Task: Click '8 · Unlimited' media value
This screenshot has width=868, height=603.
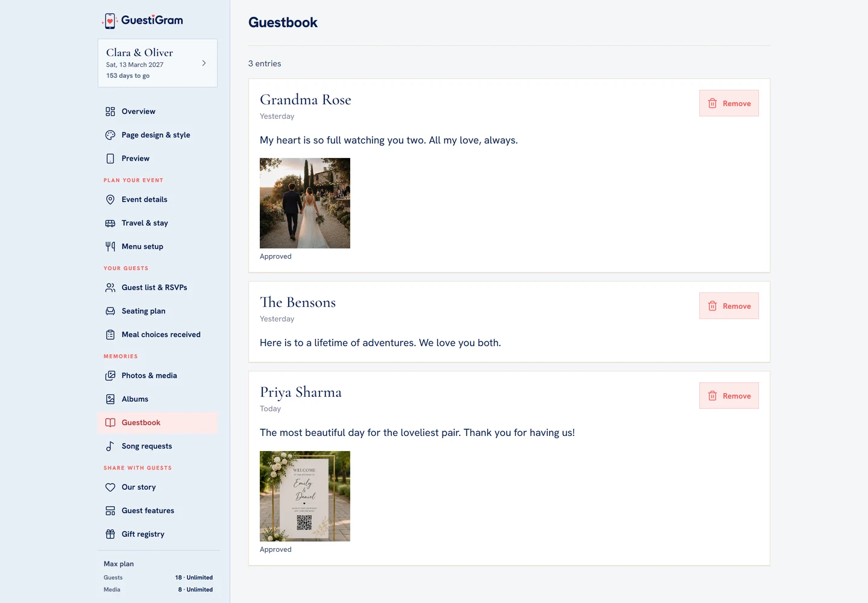Action: click(195, 590)
